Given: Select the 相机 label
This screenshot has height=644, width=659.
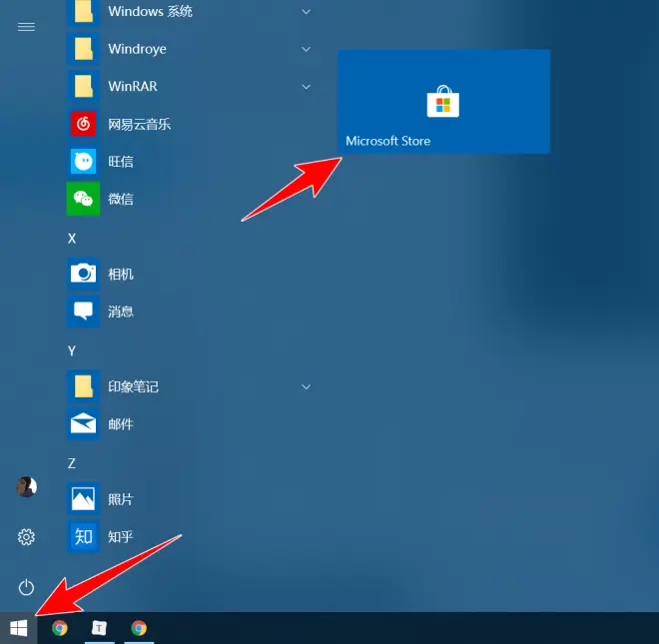Looking at the screenshot, I should tap(121, 275).
